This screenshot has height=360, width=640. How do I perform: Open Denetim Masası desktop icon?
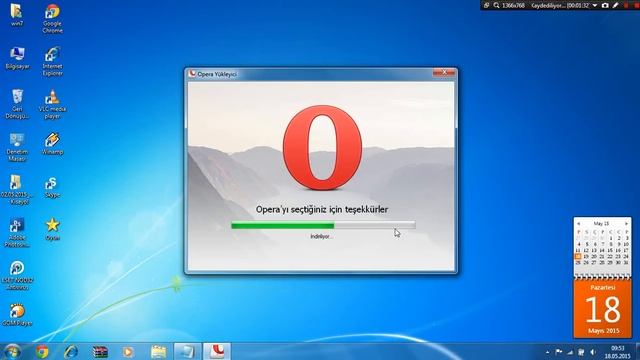(x=17, y=147)
